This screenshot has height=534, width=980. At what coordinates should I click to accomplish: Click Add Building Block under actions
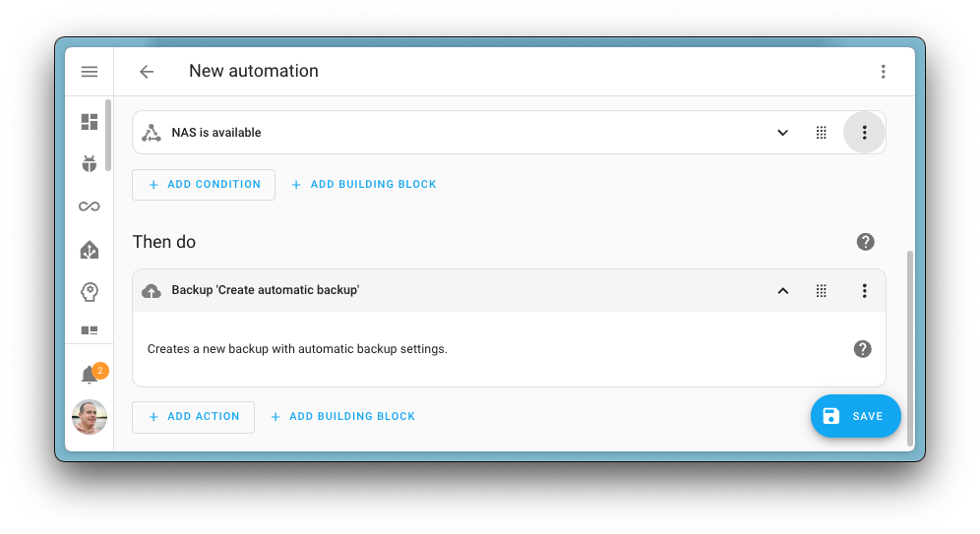[x=342, y=417]
